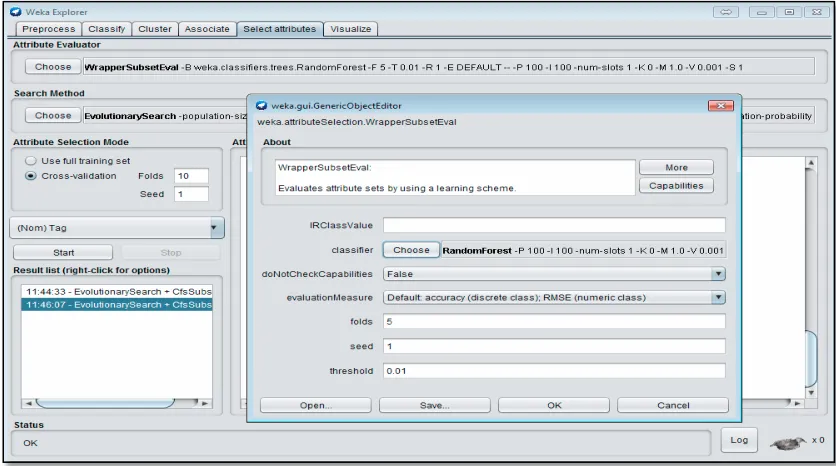Select the Cross-validation radio button

coord(31,176)
